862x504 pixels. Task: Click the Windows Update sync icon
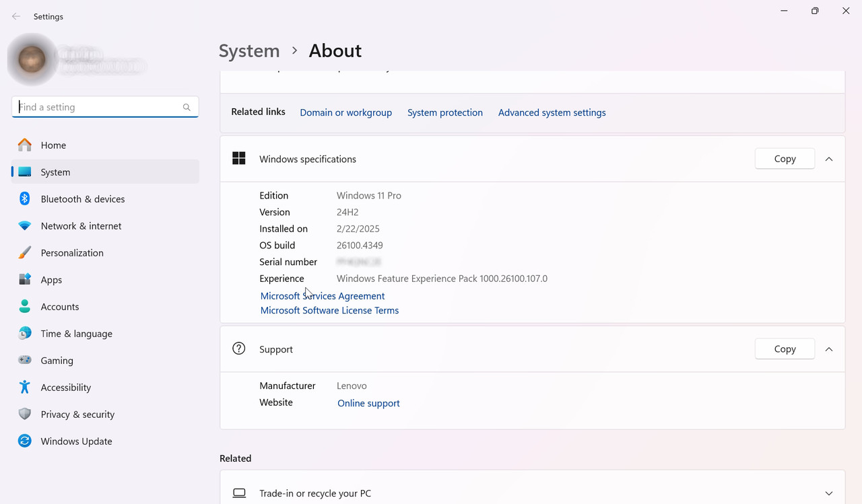coord(25,441)
